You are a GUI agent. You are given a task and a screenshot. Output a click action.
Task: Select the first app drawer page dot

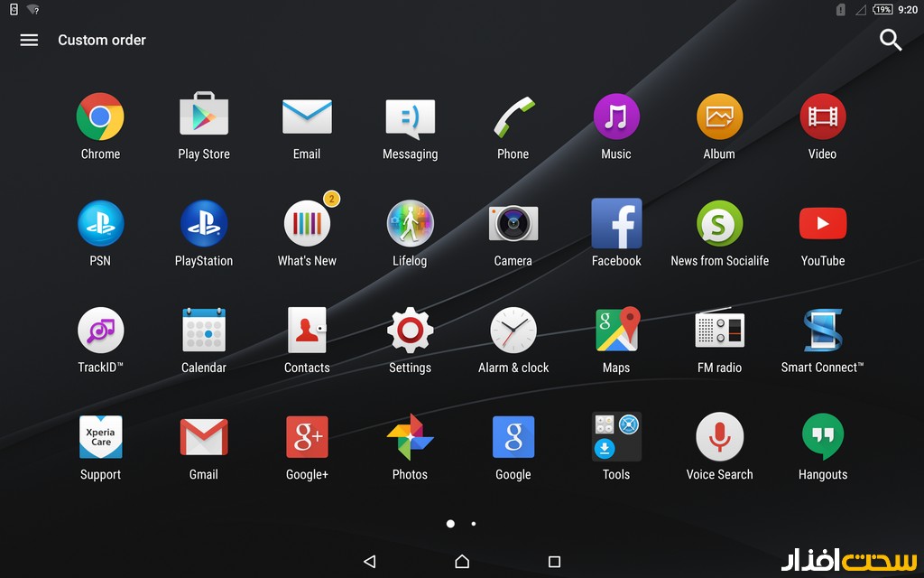pyautogui.click(x=451, y=524)
